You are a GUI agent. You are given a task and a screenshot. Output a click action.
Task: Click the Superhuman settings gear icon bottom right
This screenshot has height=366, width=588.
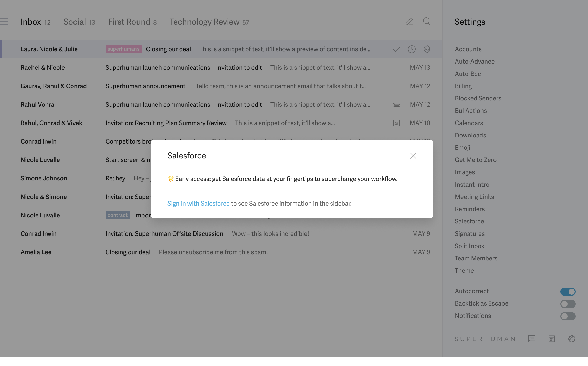572,339
